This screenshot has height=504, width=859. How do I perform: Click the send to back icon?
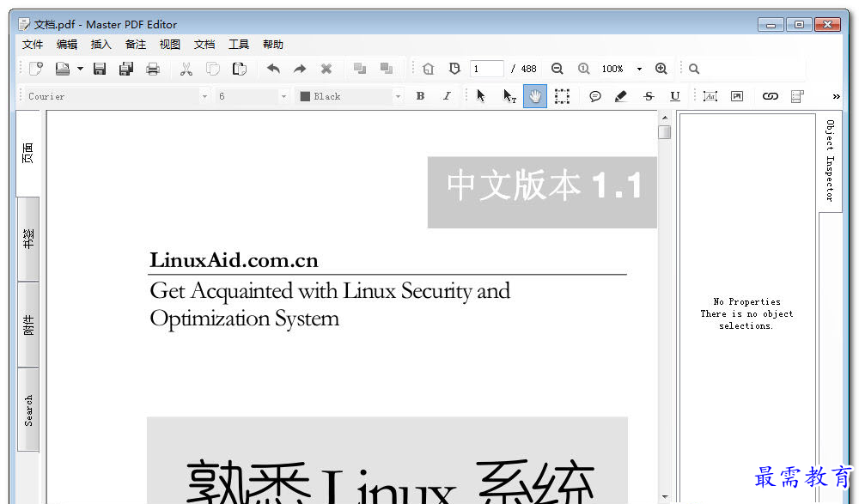click(x=387, y=69)
